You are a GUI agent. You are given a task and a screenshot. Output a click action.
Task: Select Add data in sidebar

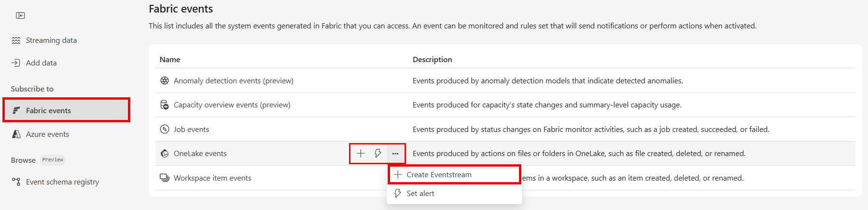tap(41, 63)
